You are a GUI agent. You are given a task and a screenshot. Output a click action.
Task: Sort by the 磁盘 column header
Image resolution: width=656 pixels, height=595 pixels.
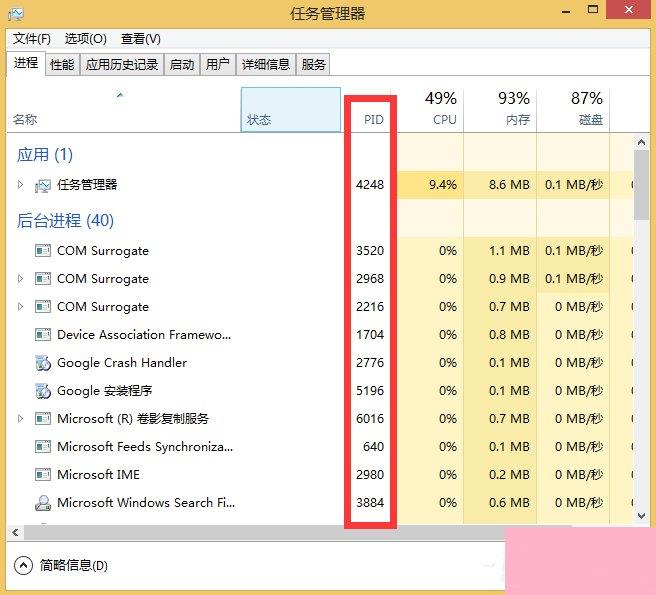pos(573,110)
